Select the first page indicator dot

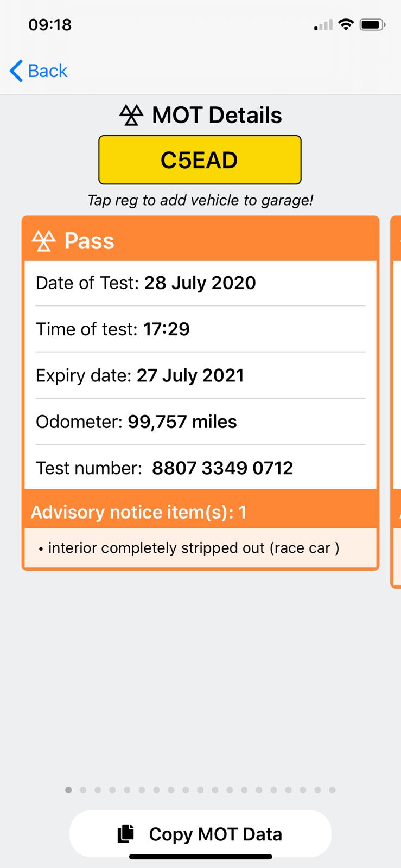click(x=68, y=790)
